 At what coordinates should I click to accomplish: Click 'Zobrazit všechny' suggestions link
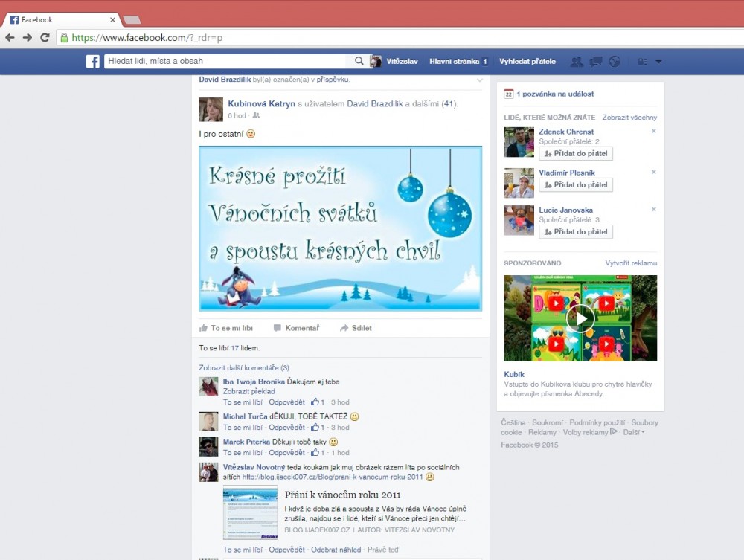629,118
